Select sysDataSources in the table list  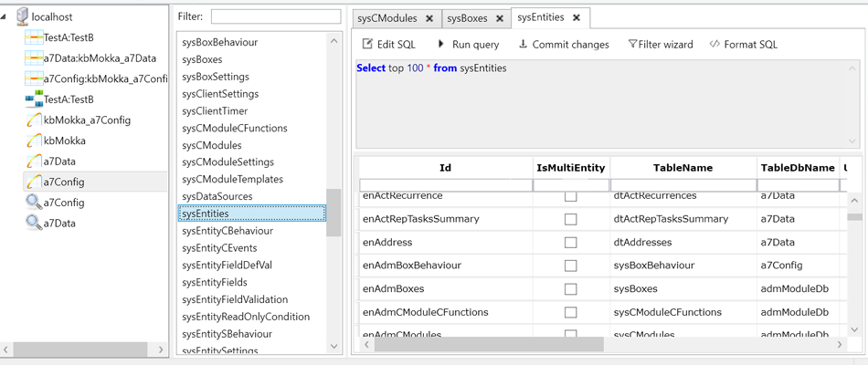(x=217, y=196)
